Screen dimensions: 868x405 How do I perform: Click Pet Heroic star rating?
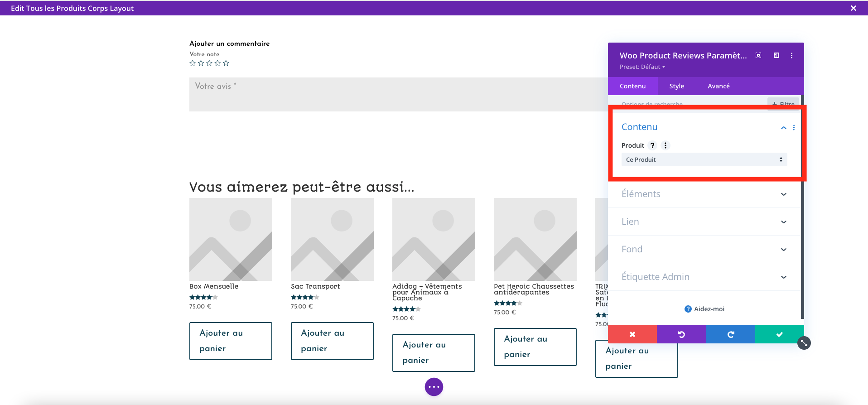pos(508,303)
